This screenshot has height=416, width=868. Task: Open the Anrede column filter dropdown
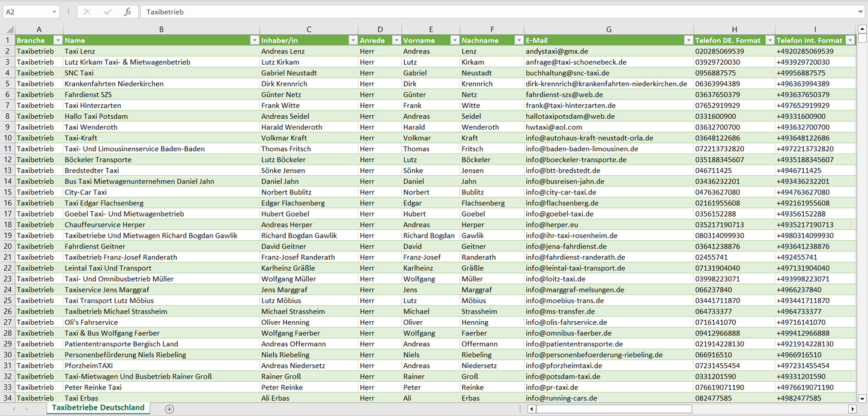click(396, 40)
